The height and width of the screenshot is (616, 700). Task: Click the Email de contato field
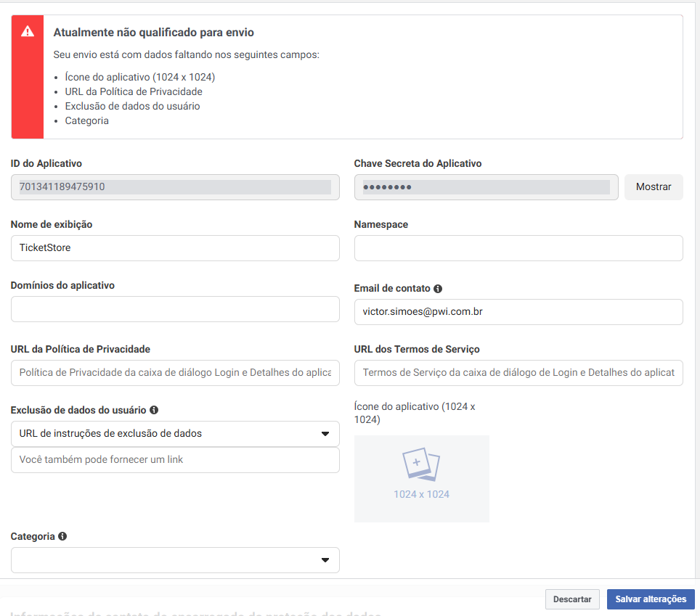[x=518, y=312]
